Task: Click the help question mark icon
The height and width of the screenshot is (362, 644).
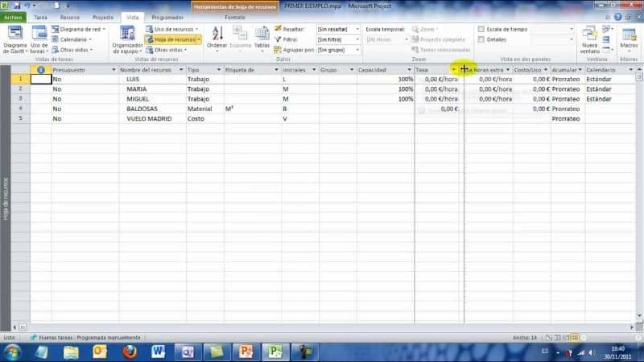Action: tap(617, 17)
